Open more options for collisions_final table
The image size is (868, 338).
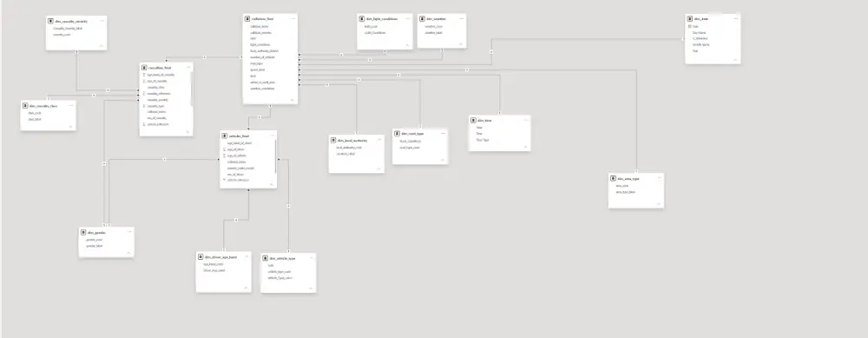(293, 19)
